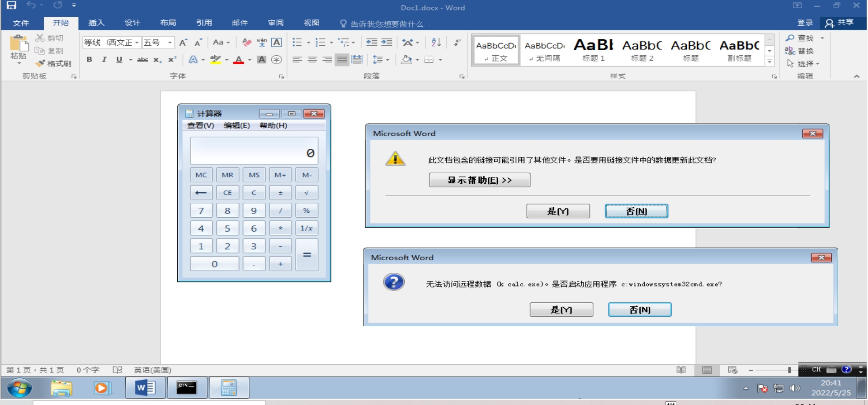The height and width of the screenshot is (405, 868).
Task: Click 显示帮助(E) >> button
Action: coord(480,180)
